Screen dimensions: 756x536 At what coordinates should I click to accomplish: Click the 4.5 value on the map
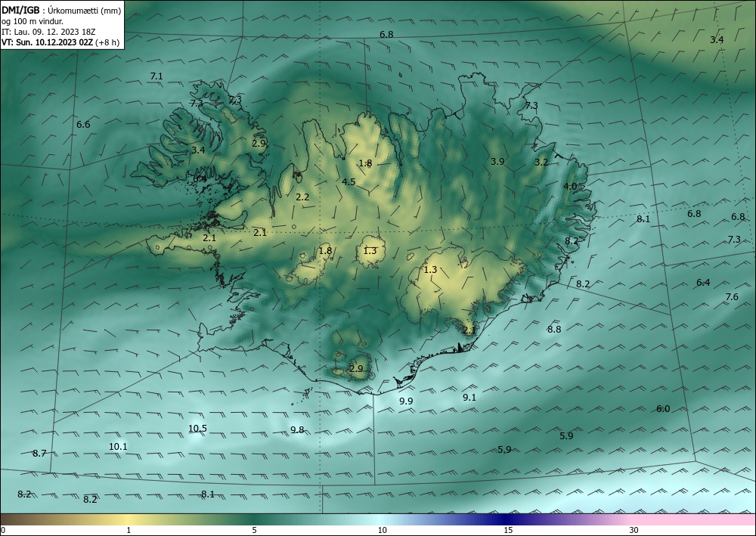(x=349, y=181)
